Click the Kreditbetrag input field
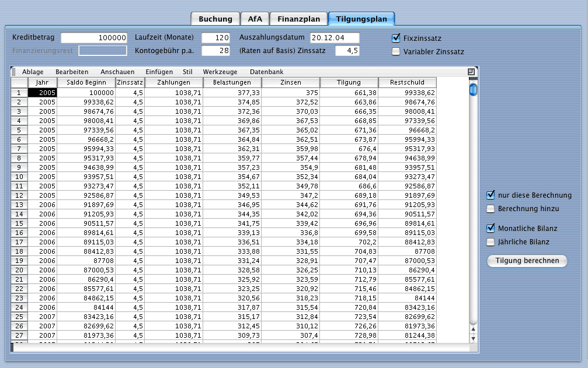The height and width of the screenshot is (368, 588). click(x=94, y=37)
